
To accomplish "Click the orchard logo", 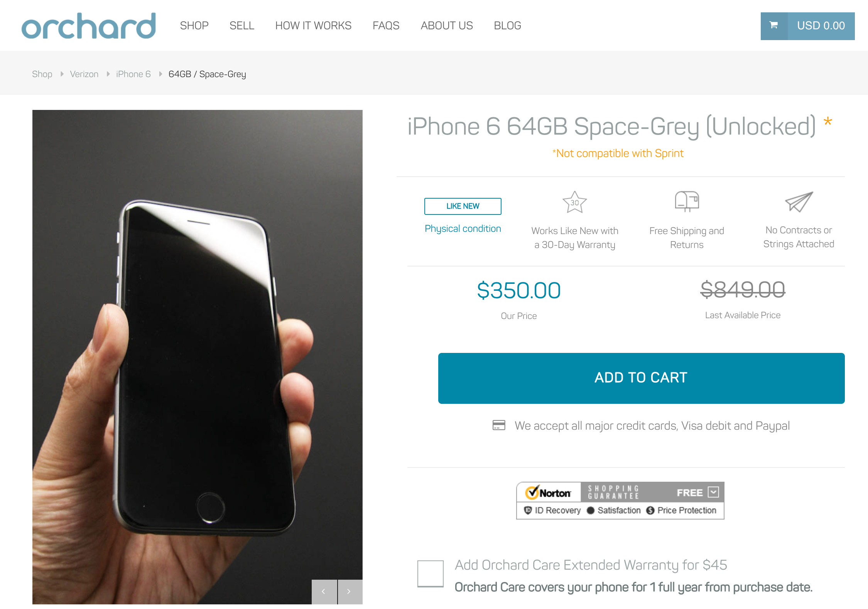I will [89, 25].
